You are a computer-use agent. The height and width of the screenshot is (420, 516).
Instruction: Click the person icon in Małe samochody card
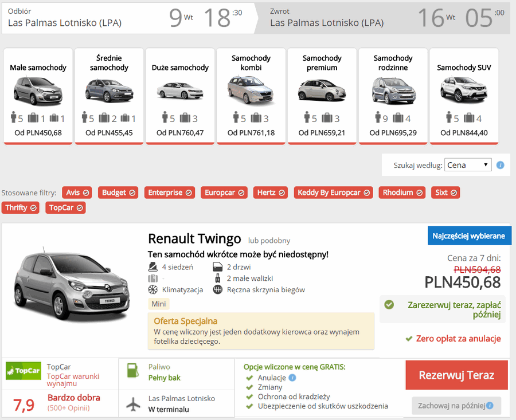(x=14, y=117)
